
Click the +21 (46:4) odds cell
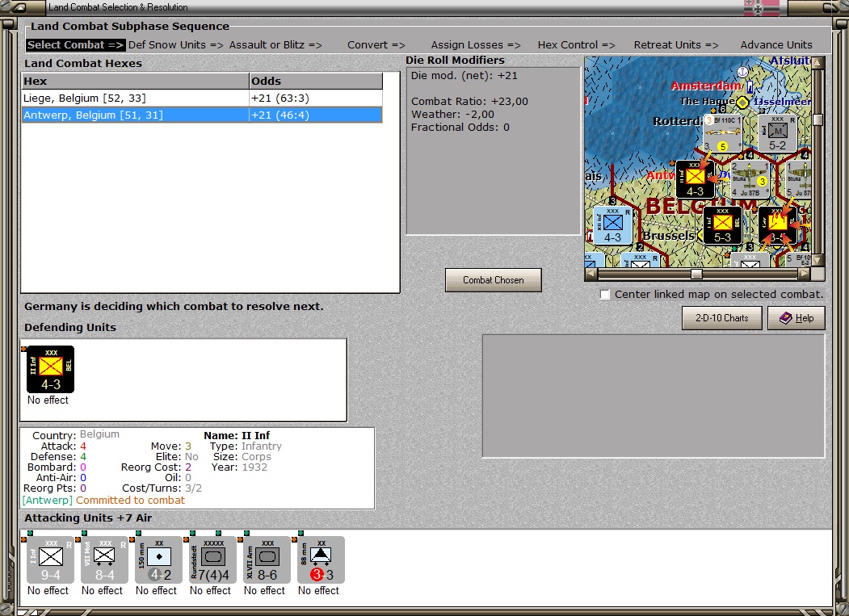tap(316, 115)
